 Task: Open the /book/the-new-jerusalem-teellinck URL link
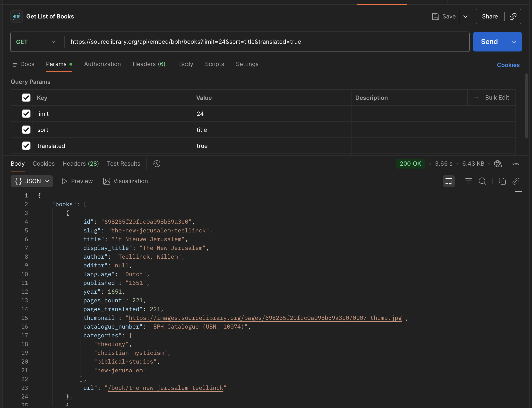pyautogui.click(x=165, y=388)
